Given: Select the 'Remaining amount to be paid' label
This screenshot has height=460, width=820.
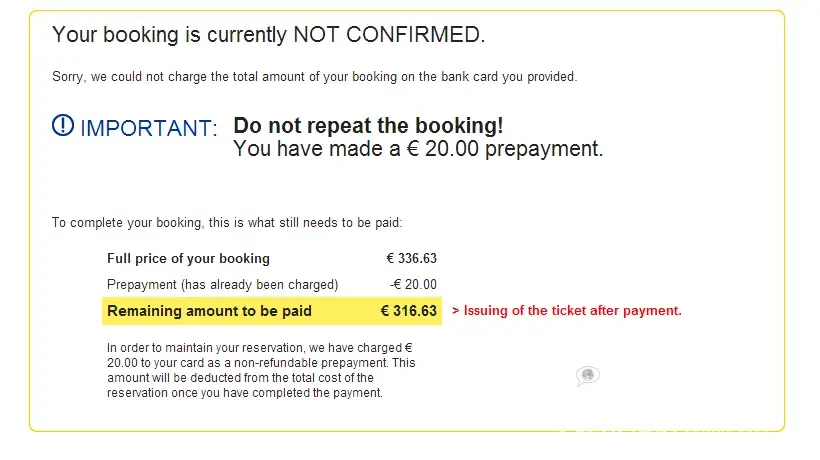Looking at the screenshot, I should click(x=209, y=311).
